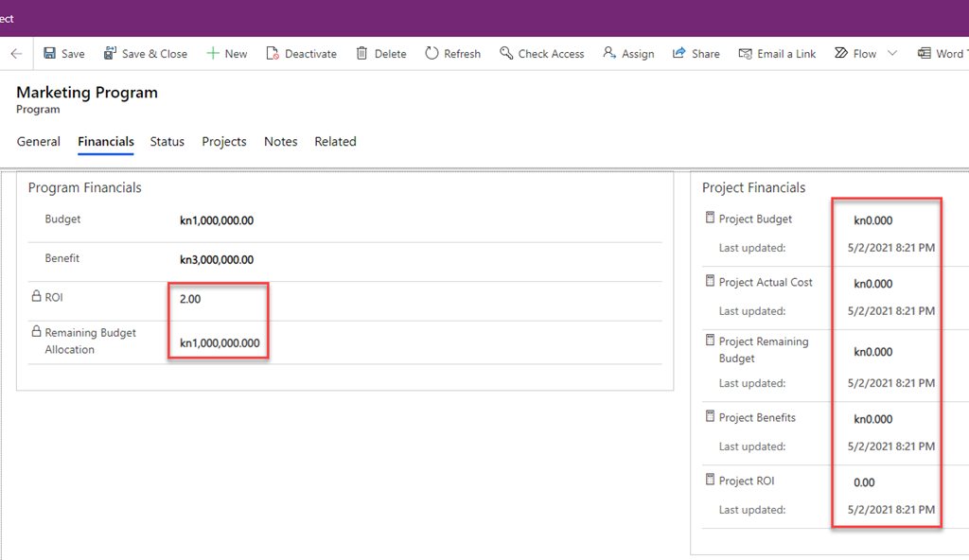Click the Budget field value

tap(217, 221)
